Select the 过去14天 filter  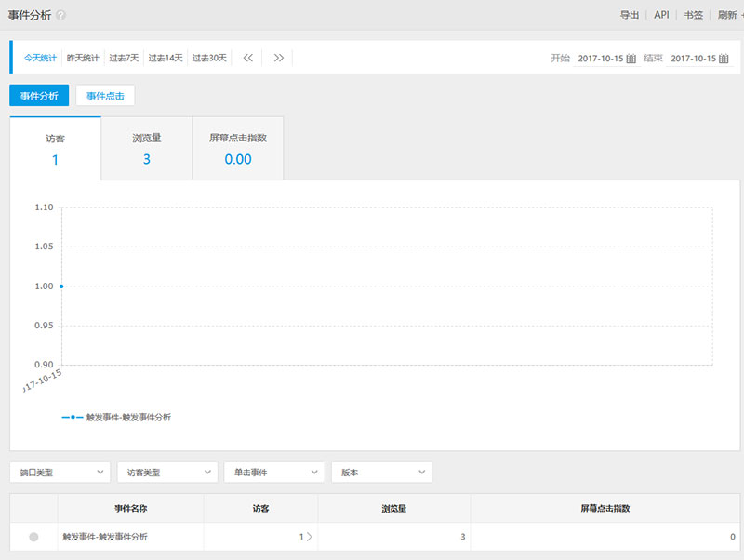[166, 58]
